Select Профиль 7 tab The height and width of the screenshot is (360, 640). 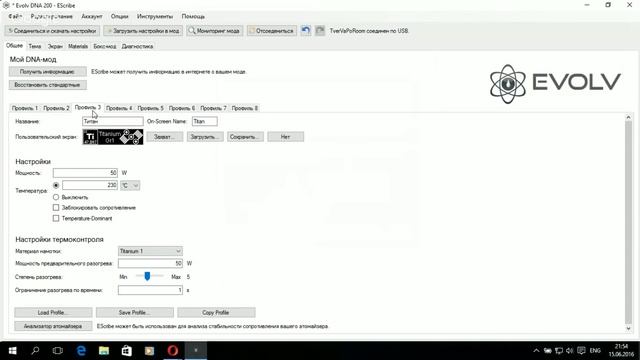[x=213, y=108]
